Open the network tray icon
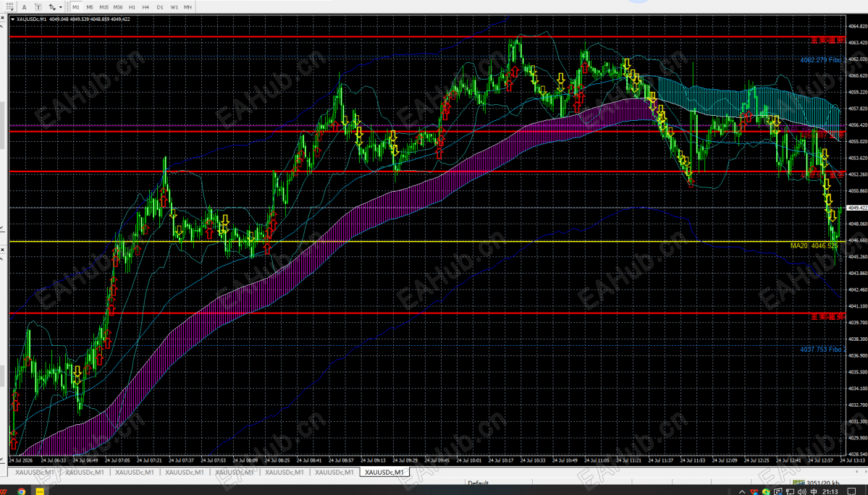 point(790,491)
